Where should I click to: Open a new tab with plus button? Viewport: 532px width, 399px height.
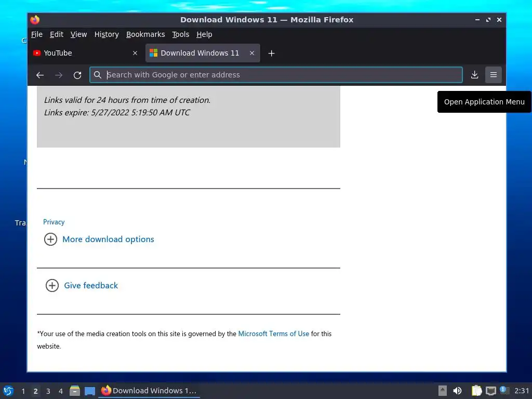tap(271, 54)
